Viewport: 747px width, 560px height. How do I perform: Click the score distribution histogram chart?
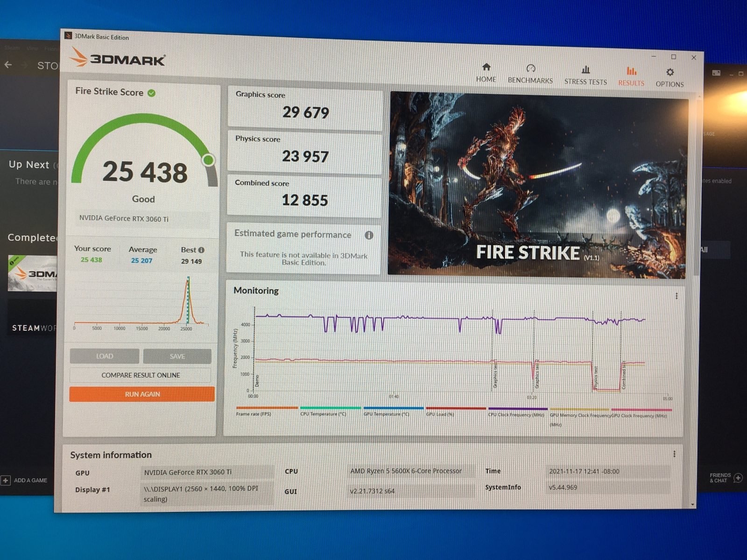[x=141, y=302]
